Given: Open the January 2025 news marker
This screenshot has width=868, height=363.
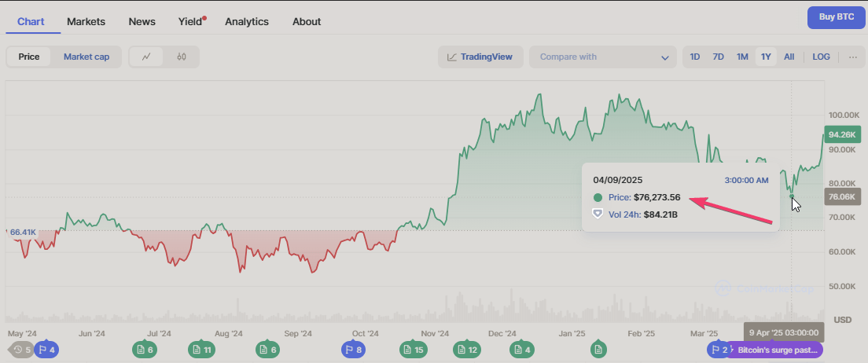Looking at the screenshot, I should point(599,350).
